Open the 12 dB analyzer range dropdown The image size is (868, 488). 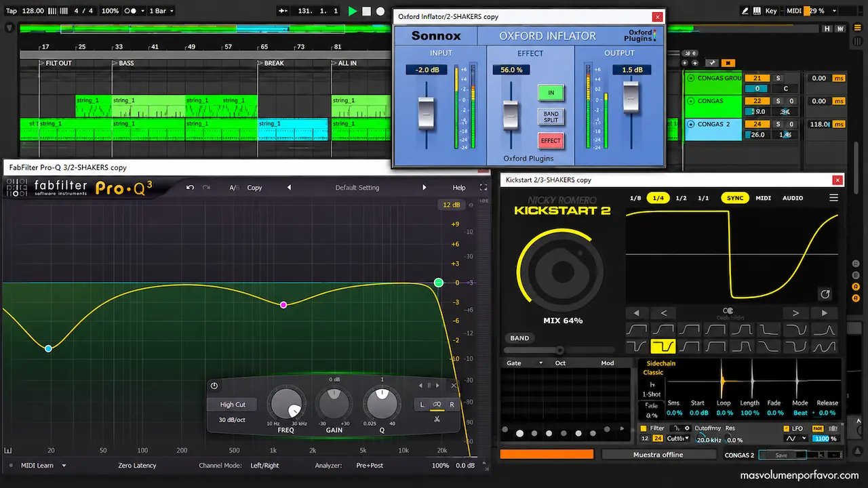click(452, 205)
